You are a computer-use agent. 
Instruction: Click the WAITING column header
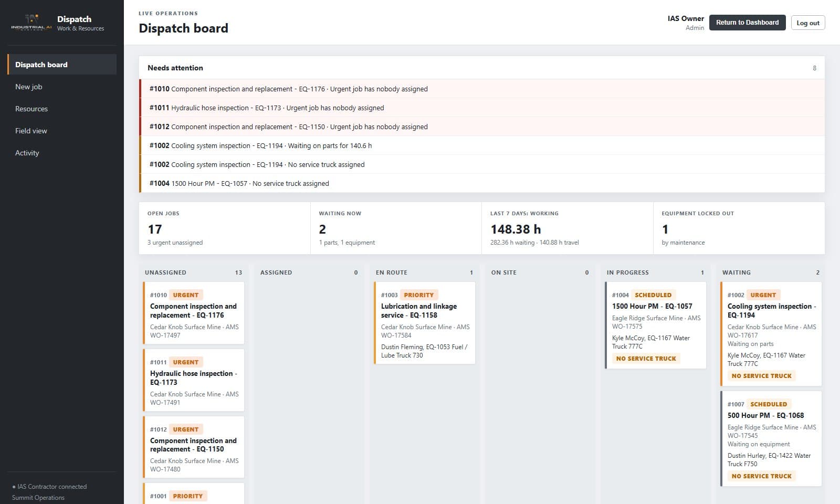pyautogui.click(x=737, y=272)
